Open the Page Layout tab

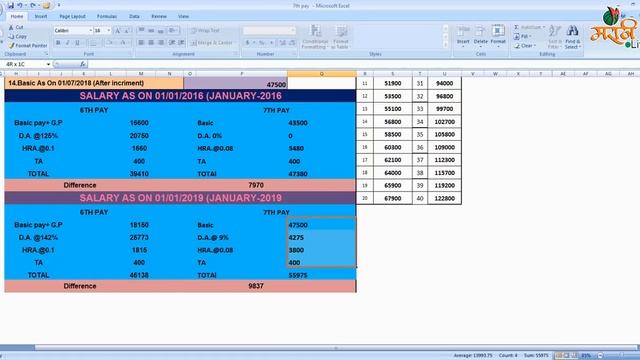click(x=72, y=16)
